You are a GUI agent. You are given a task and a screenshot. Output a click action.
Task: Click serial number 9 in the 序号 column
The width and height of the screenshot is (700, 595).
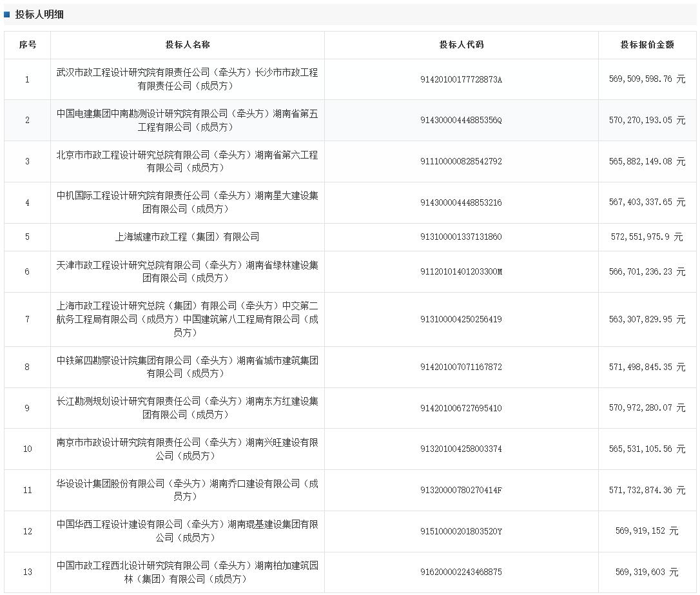[x=27, y=408]
